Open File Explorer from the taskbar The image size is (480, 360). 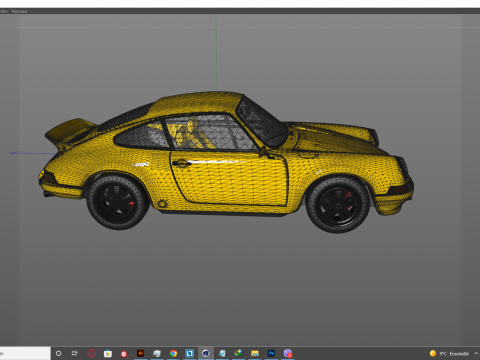click(255, 353)
